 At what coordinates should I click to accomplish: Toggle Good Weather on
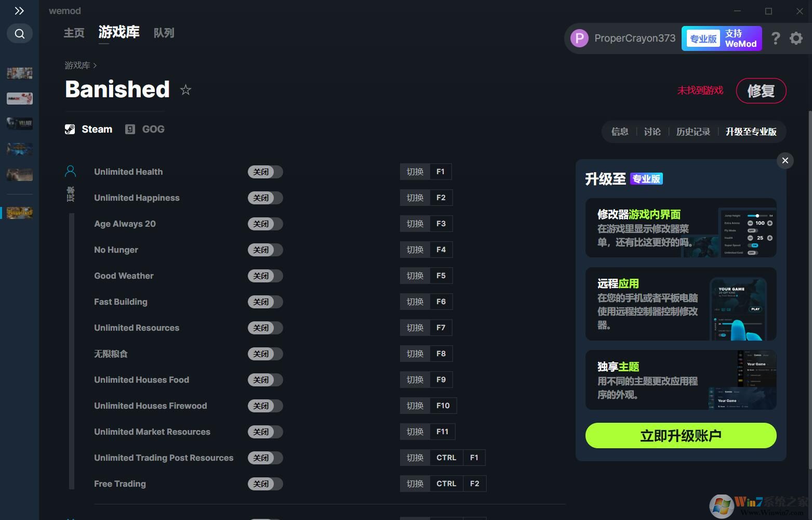click(x=265, y=276)
